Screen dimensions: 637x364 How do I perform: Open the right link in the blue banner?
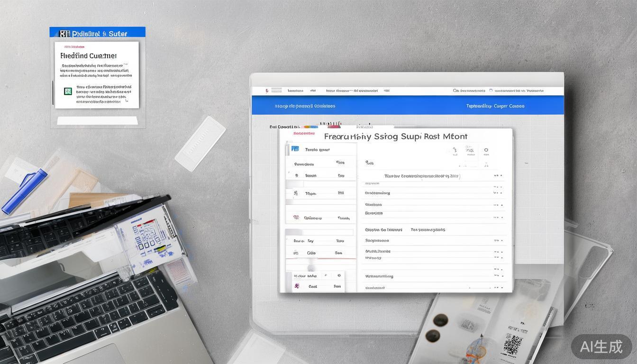[x=495, y=106]
